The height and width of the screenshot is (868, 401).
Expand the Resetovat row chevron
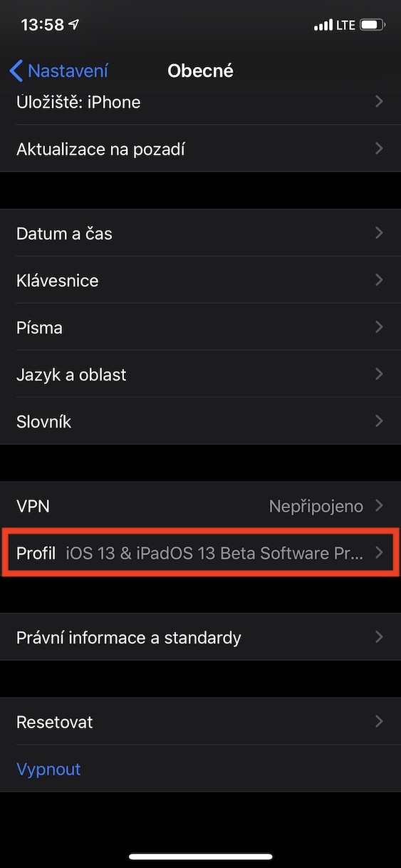379,721
